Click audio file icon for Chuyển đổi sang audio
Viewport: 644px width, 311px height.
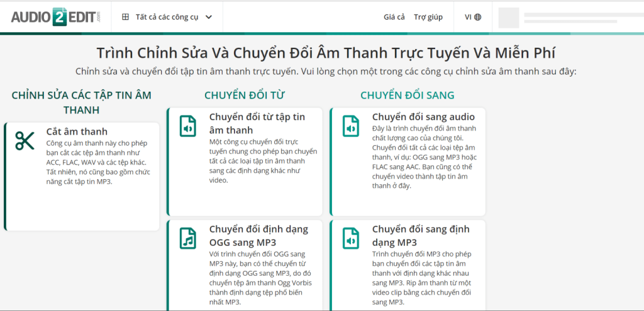pos(351,126)
